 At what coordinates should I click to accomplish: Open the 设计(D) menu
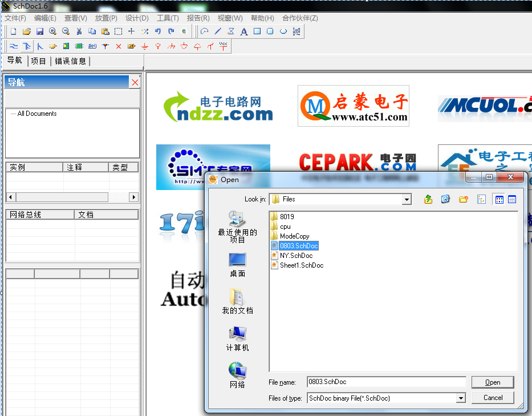tap(137, 18)
